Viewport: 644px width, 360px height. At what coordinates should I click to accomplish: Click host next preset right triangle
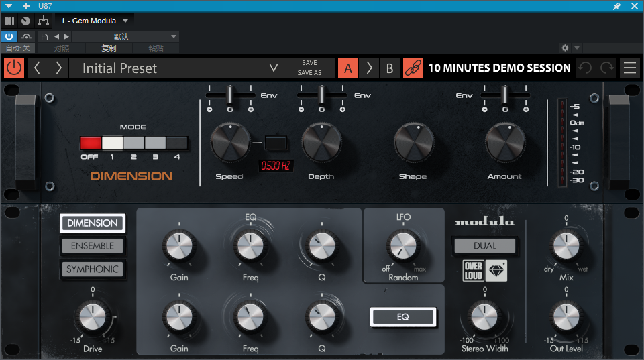[66, 36]
